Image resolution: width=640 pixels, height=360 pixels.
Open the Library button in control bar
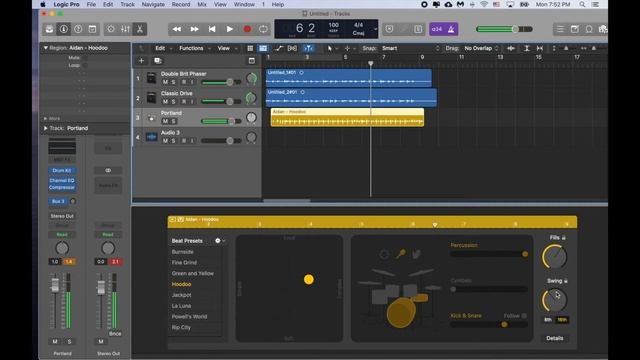coord(49,29)
